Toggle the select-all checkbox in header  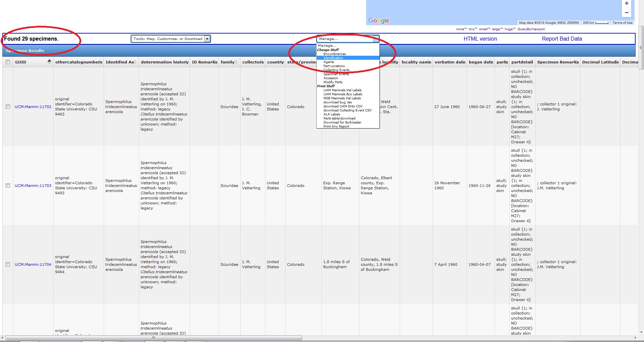pos(8,62)
